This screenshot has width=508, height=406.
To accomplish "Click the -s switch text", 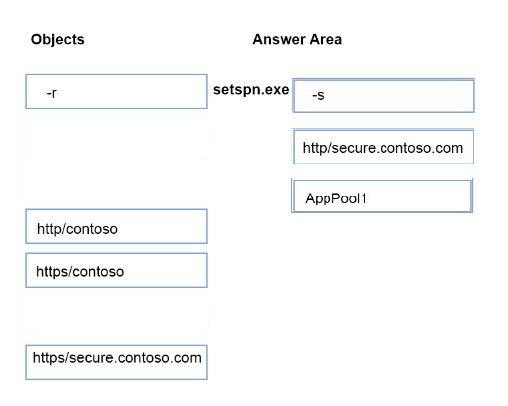I will click(x=318, y=95).
